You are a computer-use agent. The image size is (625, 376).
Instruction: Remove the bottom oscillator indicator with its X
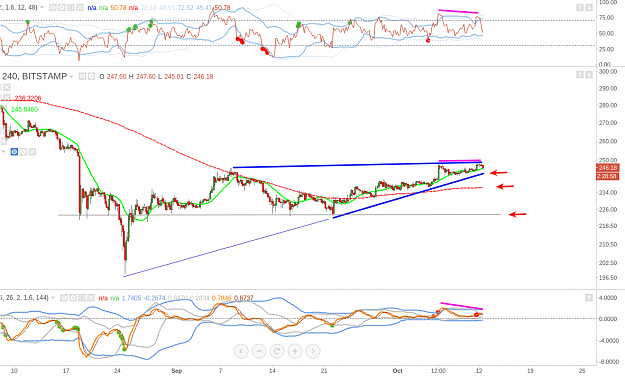click(91, 297)
